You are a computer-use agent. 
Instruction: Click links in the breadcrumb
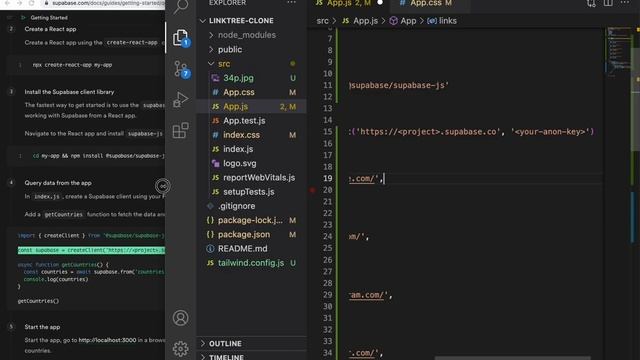coord(448,21)
